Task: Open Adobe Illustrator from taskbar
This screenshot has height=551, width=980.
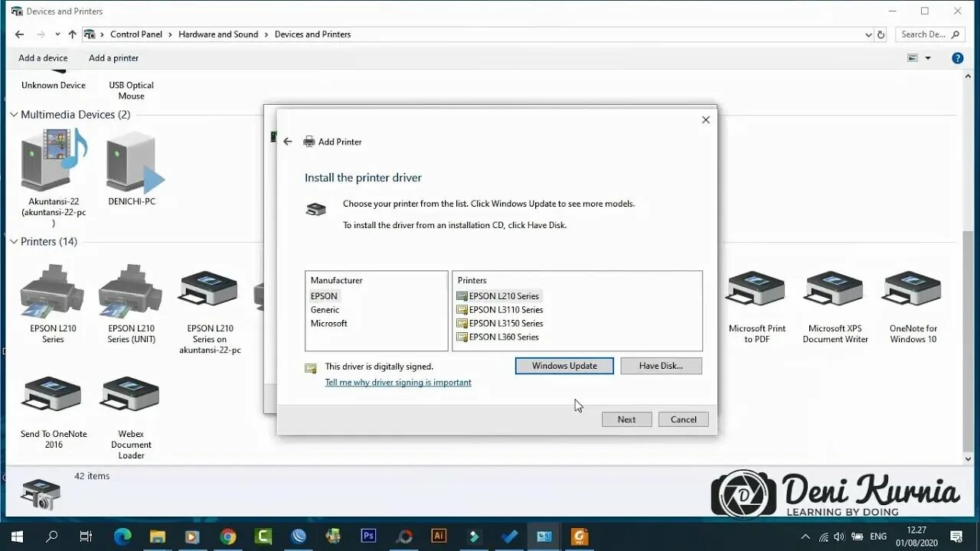Action: [x=439, y=536]
